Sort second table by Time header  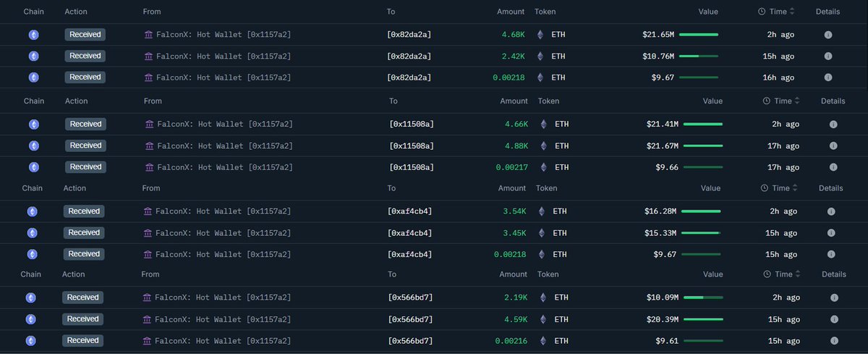[x=783, y=101]
